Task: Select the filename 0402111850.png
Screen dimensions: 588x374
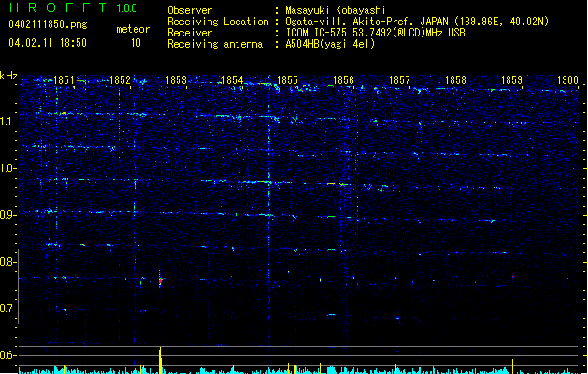Action: pos(48,24)
